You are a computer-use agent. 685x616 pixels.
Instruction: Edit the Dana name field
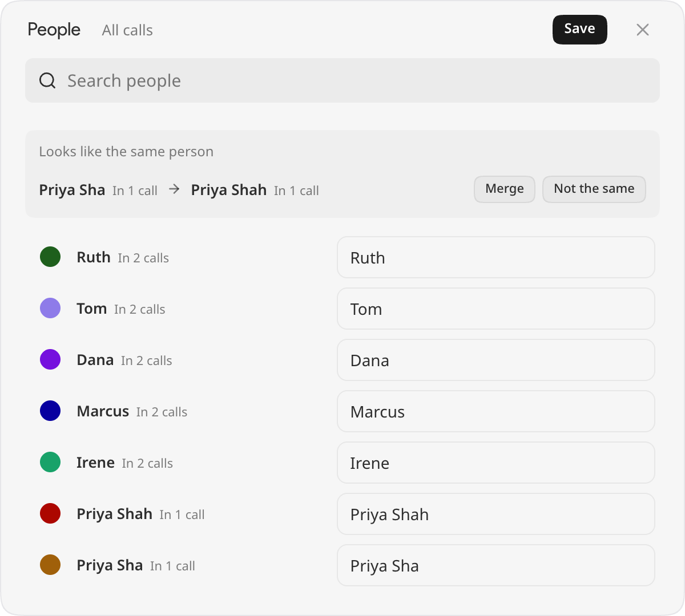click(496, 360)
